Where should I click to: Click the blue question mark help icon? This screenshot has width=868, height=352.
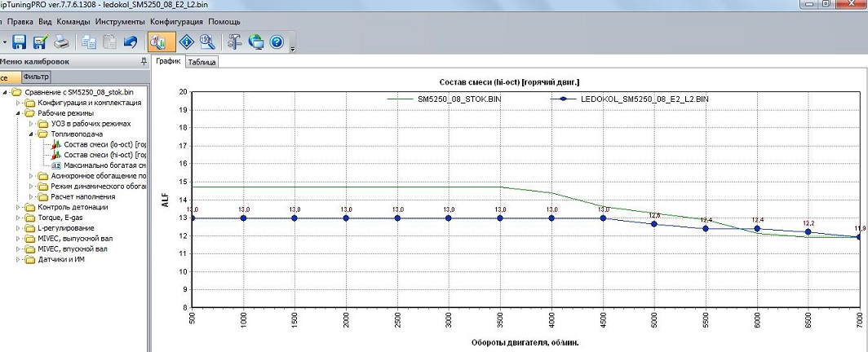click(x=277, y=42)
